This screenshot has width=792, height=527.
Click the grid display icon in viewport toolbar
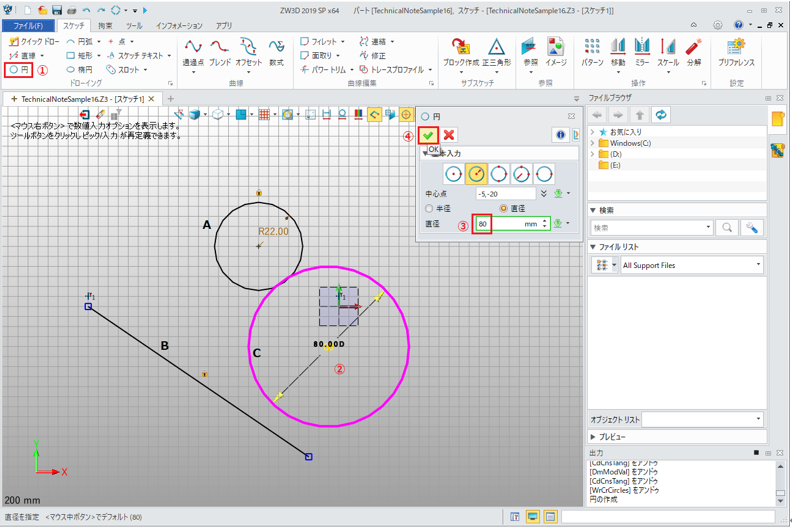264,115
